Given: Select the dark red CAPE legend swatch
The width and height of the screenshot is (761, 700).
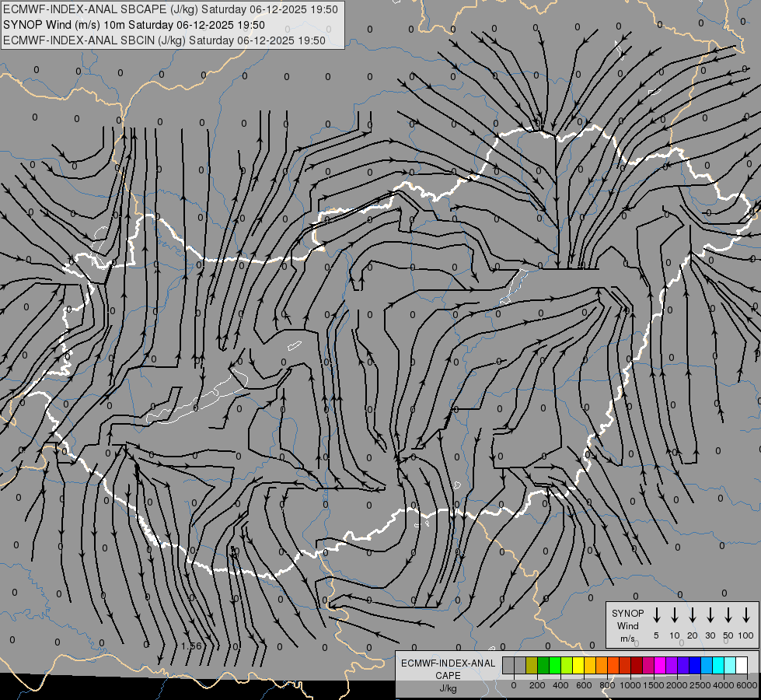Looking at the screenshot, I should point(637,665).
